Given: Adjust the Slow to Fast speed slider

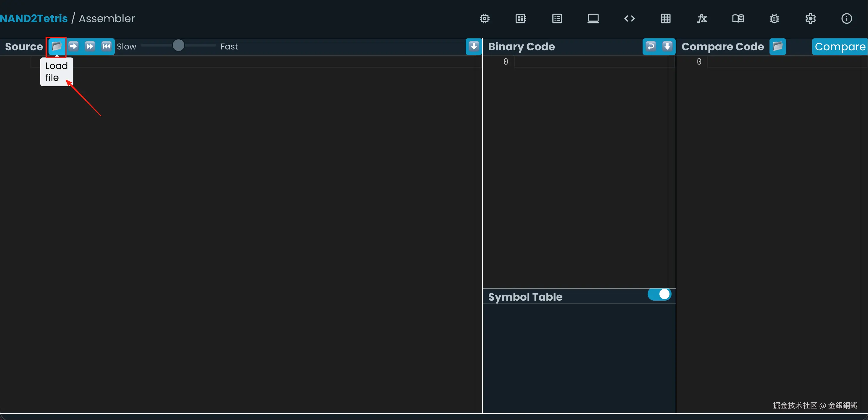Looking at the screenshot, I should (178, 46).
